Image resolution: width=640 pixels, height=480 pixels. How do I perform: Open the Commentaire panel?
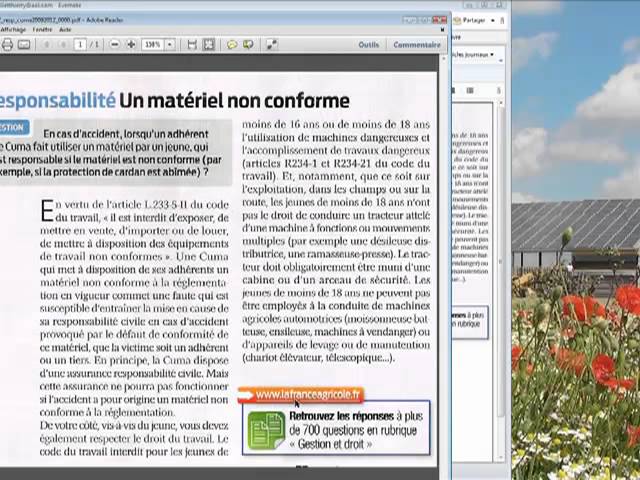tap(417, 45)
